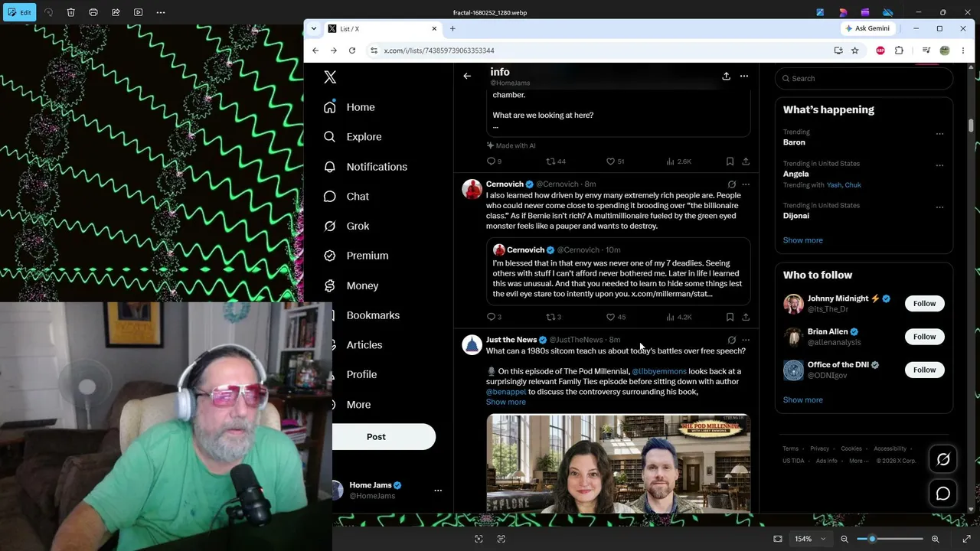Open Chrome media controls
The width and height of the screenshot is (980, 551).
(926, 51)
